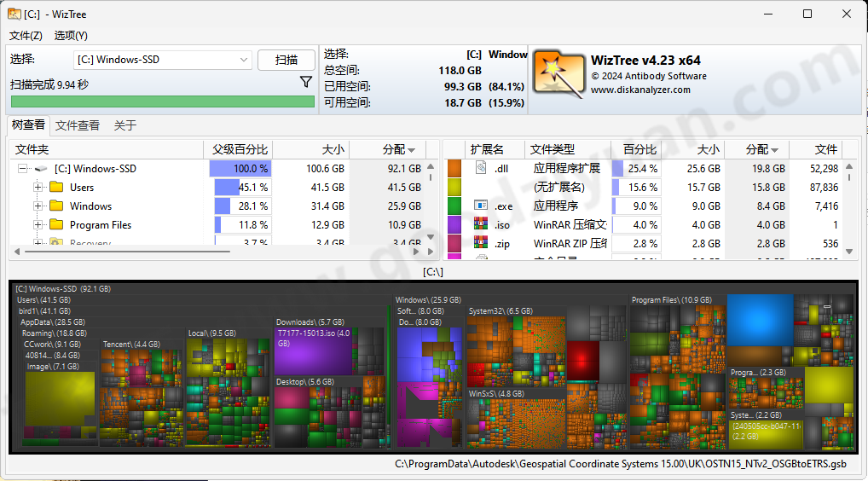The height and width of the screenshot is (481, 868).
Task: Click the magenta .zip color swatch
Action: pyautogui.click(x=454, y=244)
